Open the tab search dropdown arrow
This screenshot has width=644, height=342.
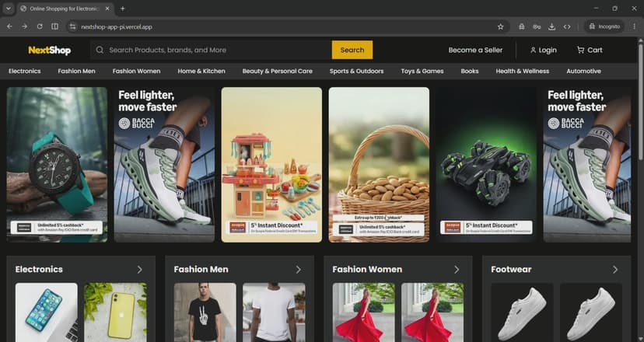click(x=9, y=9)
